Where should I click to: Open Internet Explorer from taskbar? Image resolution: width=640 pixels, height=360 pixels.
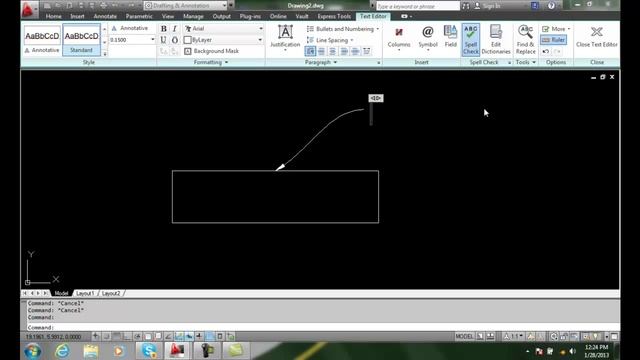click(62, 351)
